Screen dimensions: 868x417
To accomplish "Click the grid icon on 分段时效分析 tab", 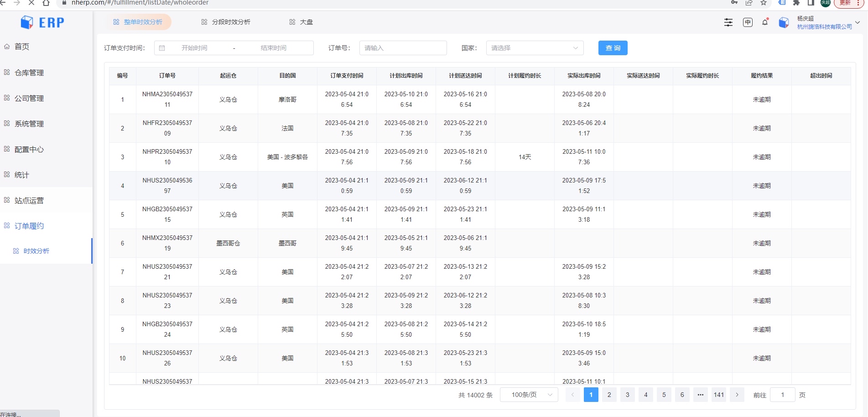I will (204, 22).
